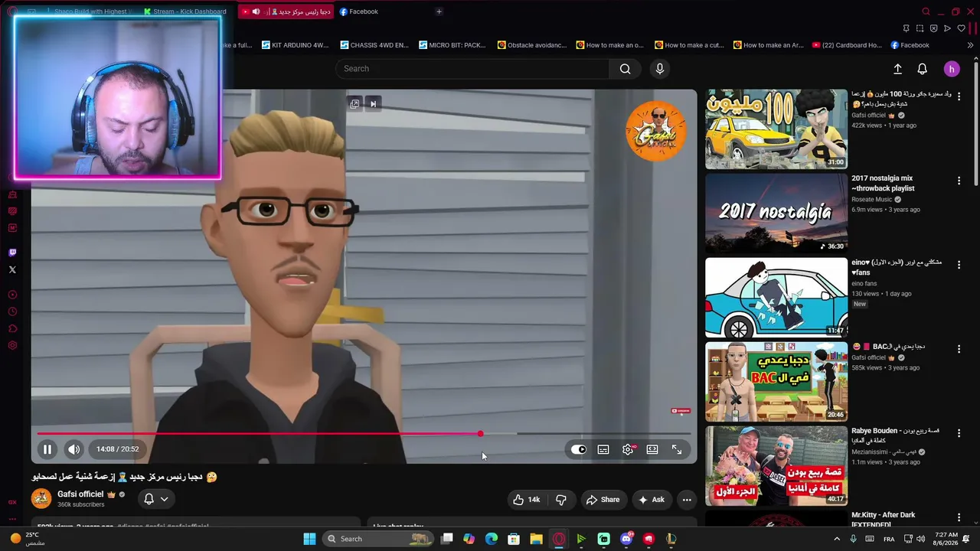Screen dimensions: 980x551
Task: Open options for the 100 million video
Action: [959, 96]
